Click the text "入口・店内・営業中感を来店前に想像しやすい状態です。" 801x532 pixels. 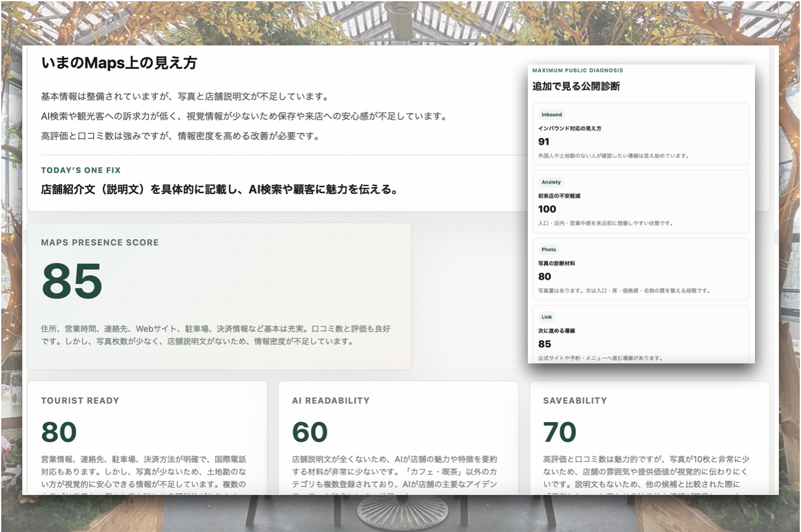pos(606,224)
